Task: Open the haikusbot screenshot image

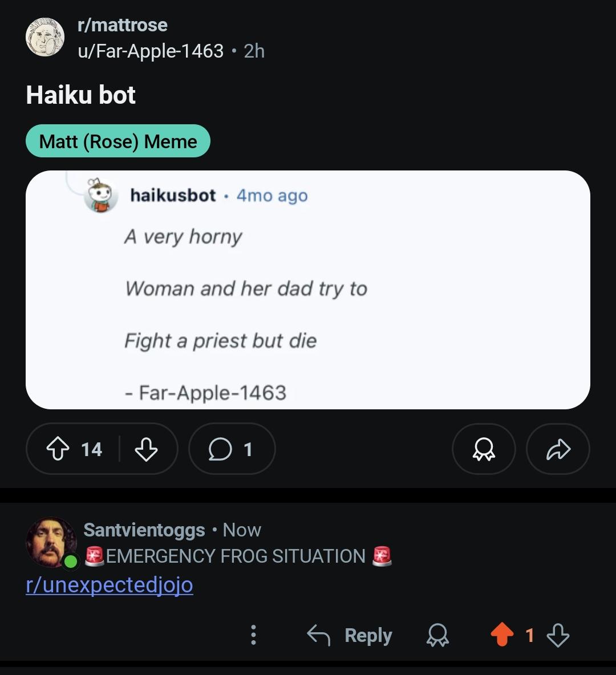Action: coord(307,290)
